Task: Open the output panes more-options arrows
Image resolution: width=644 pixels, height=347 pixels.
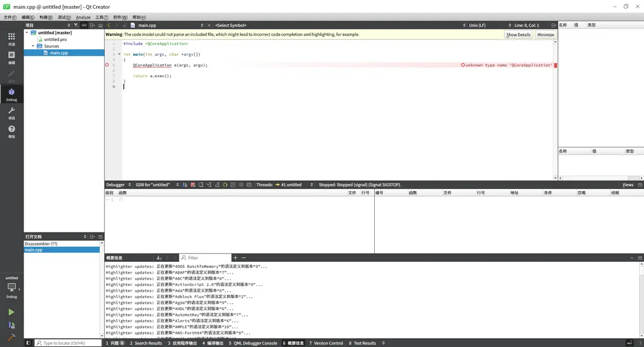Action: click(384, 343)
